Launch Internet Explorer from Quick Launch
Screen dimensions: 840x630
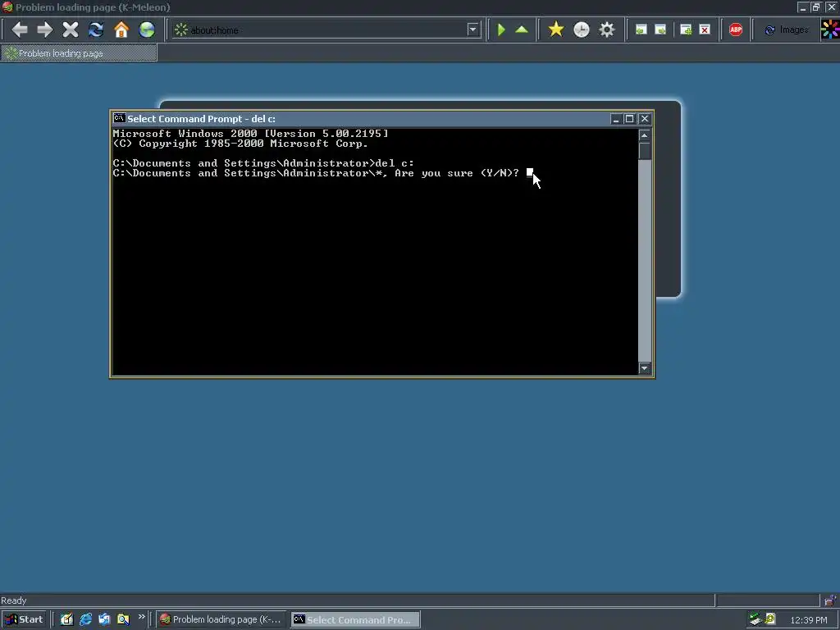[85, 619]
